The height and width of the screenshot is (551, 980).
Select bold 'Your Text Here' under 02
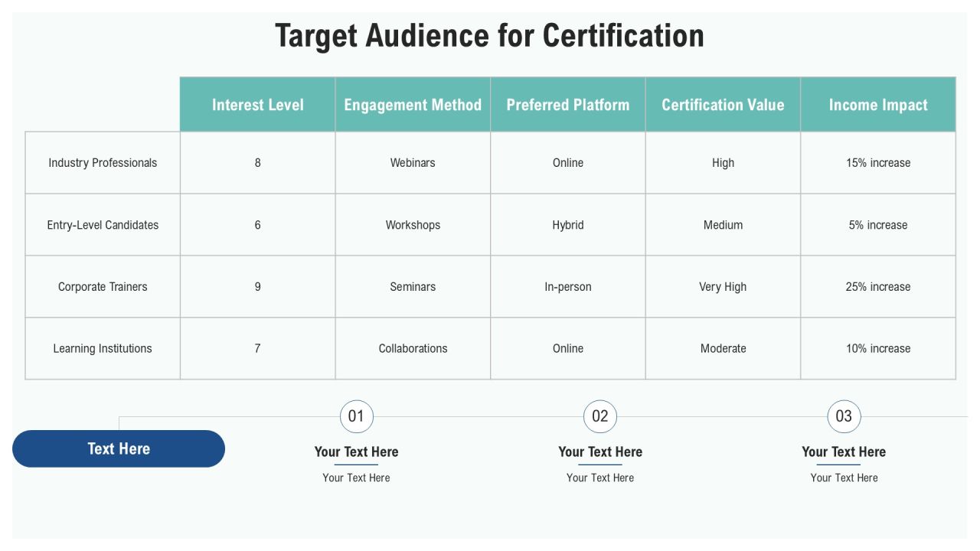600,452
